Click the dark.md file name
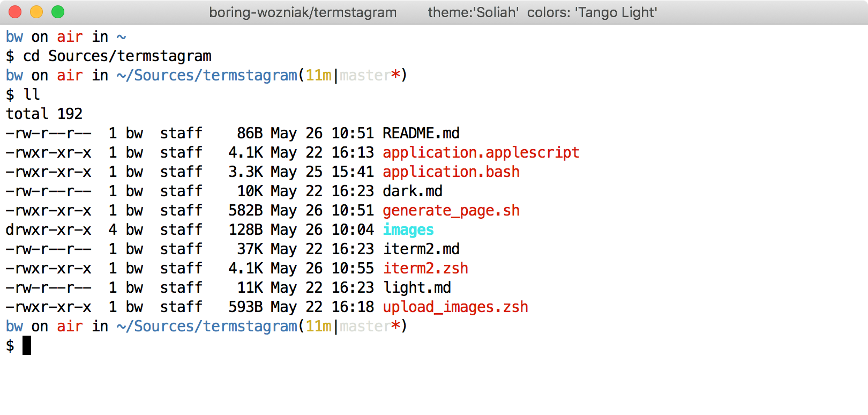The image size is (868, 415). [412, 191]
